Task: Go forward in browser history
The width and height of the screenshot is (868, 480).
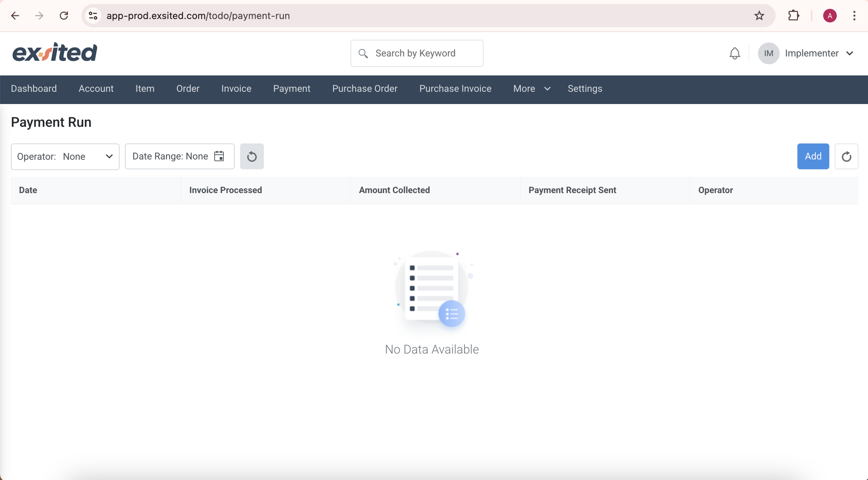Action: [x=39, y=16]
